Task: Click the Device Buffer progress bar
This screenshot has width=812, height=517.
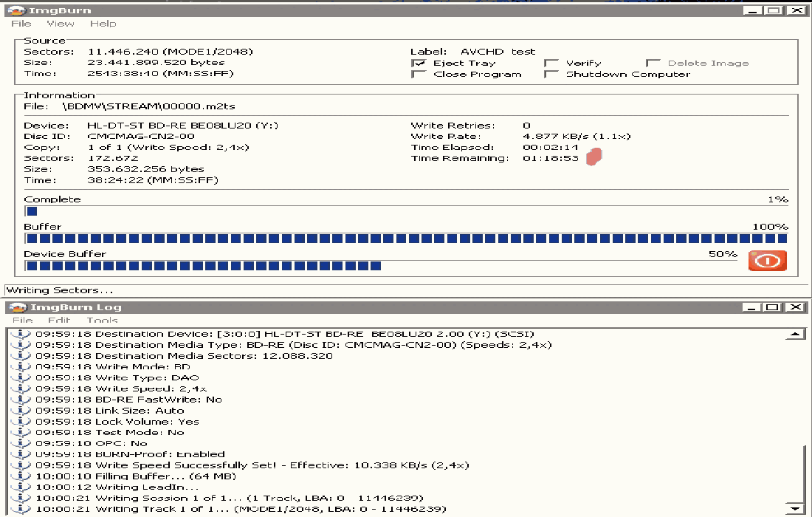Action: (382, 266)
